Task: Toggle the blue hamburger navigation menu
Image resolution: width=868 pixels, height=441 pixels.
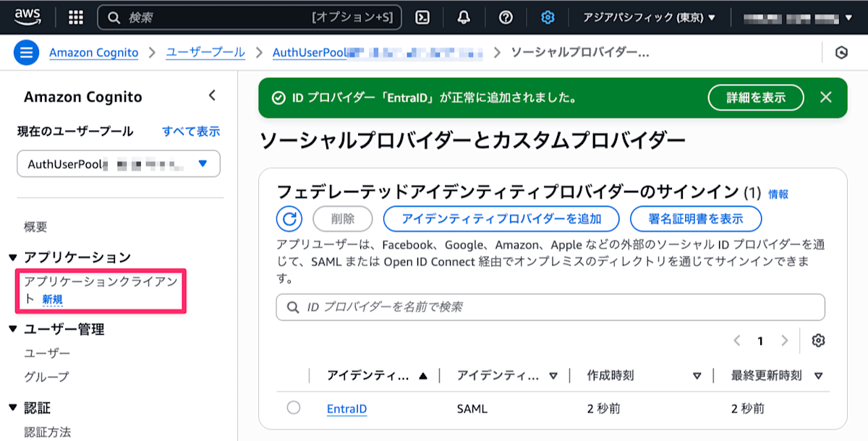Action: click(26, 53)
